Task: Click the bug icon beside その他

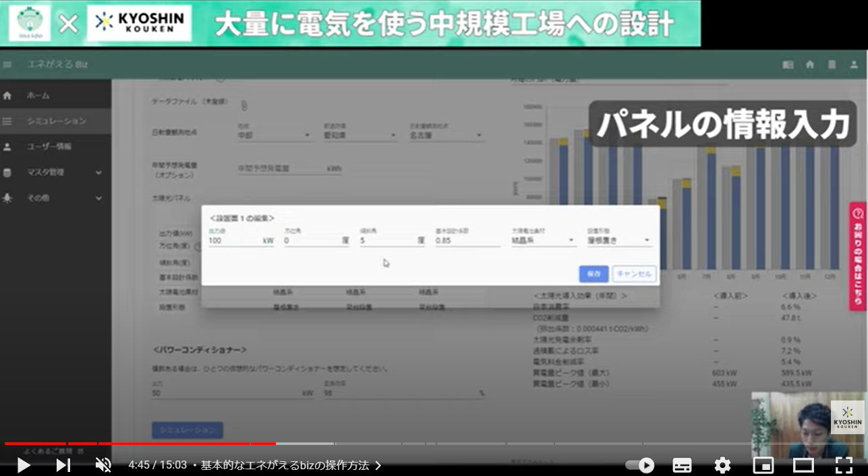Action: point(7,198)
